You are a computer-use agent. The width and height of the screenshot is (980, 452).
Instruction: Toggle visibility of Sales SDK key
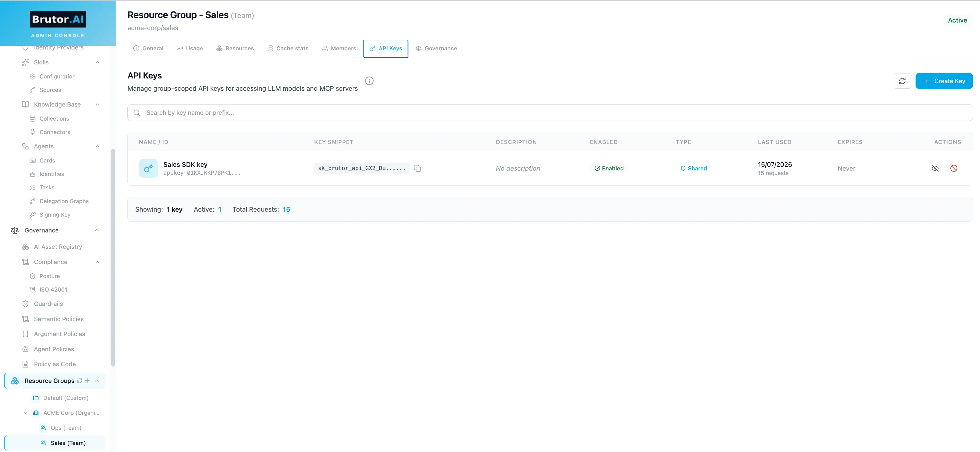click(935, 168)
